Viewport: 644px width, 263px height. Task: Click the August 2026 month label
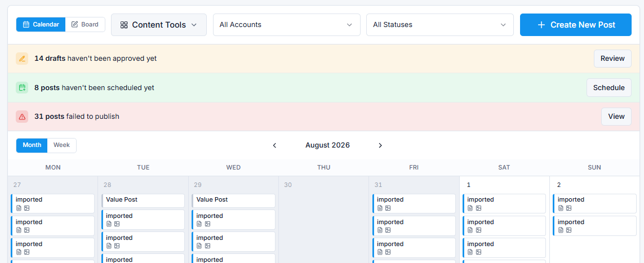(x=327, y=145)
